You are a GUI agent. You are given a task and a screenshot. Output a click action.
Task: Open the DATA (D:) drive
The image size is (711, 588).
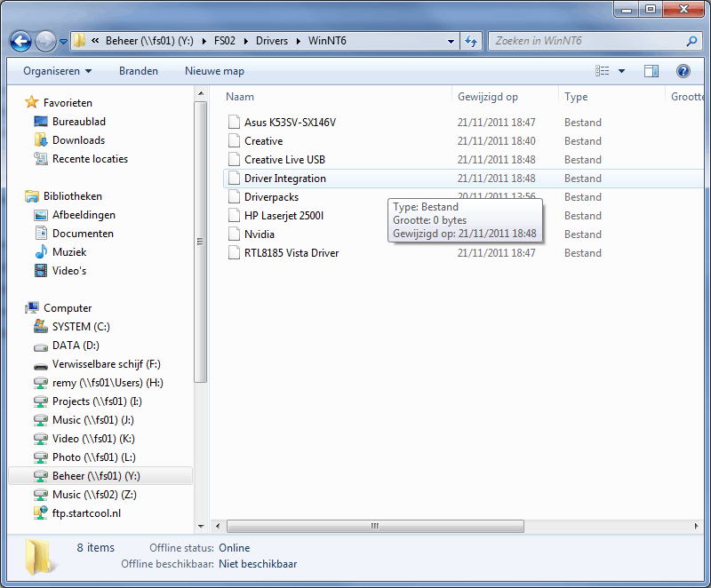tap(76, 346)
